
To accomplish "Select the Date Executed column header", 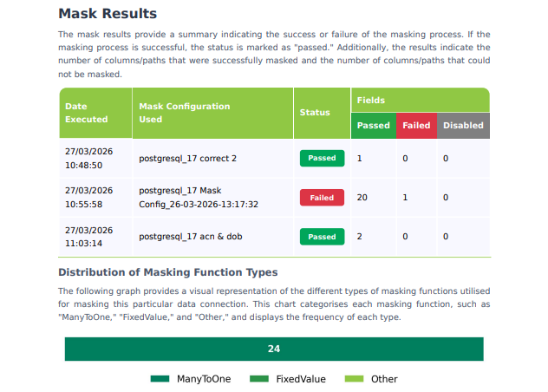I will click(87, 113).
